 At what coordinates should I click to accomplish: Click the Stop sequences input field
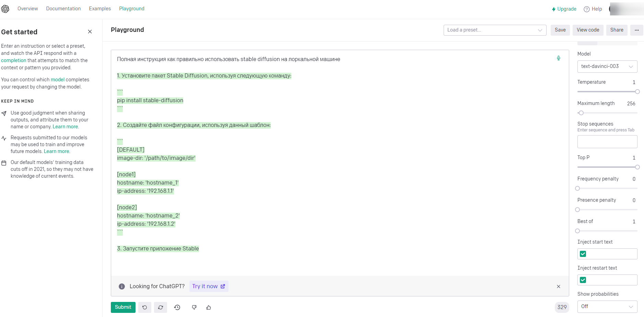[x=607, y=142]
